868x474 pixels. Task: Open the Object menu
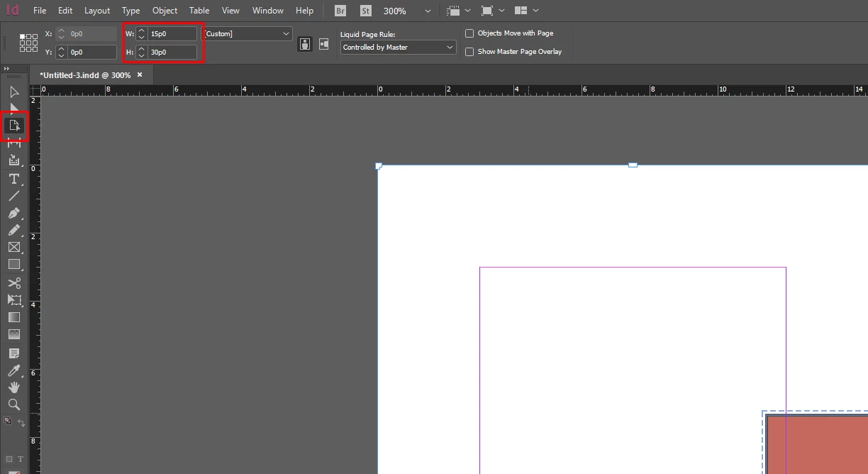pyautogui.click(x=165, y=11)
